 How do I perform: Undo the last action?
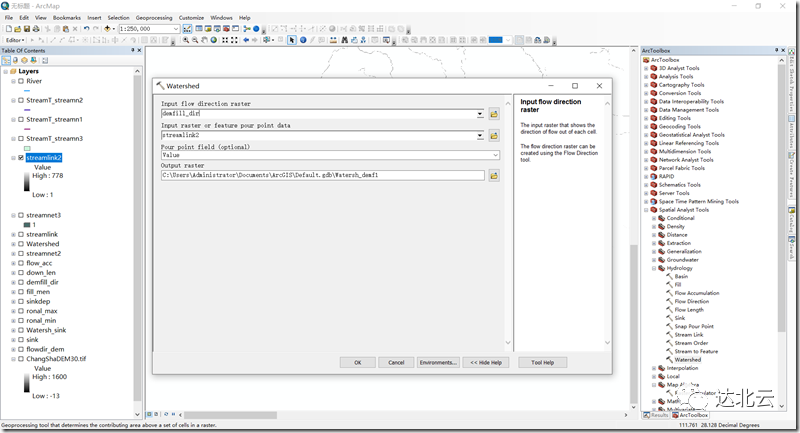tap(86, 29)
